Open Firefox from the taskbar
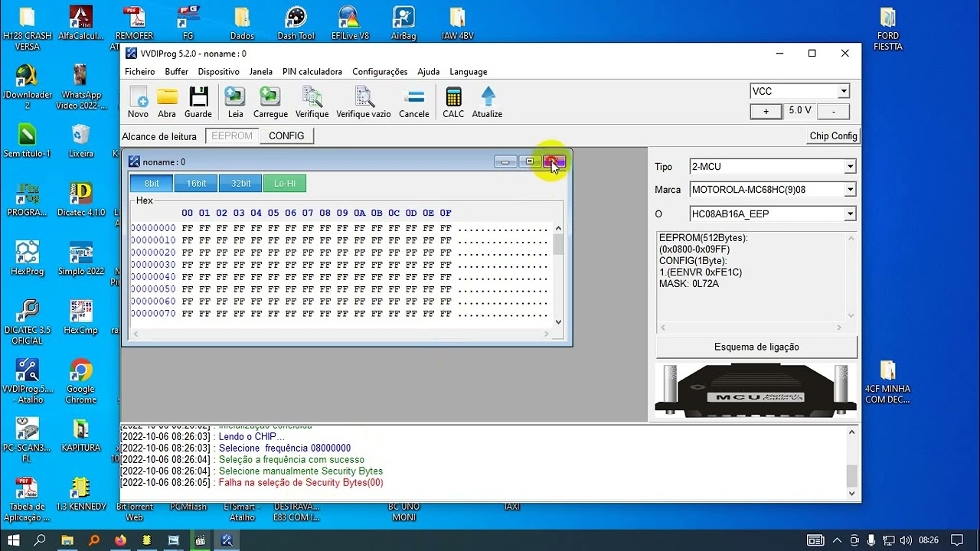Viewport: 980px width, 551px height. [120, 540]
